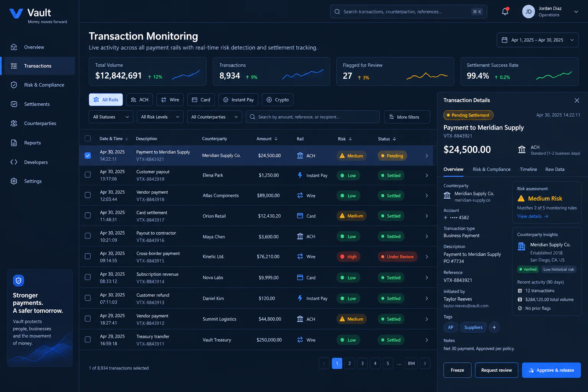Viewport: 588px width, 392px height.
Task: Click the Risk & Compliance shield icon
Action: 14,85
